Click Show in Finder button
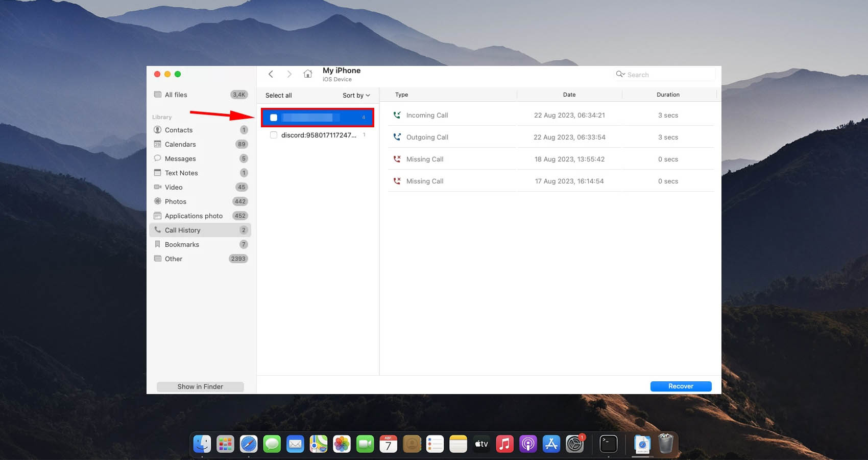868x460 pixels. click(200, 387)
